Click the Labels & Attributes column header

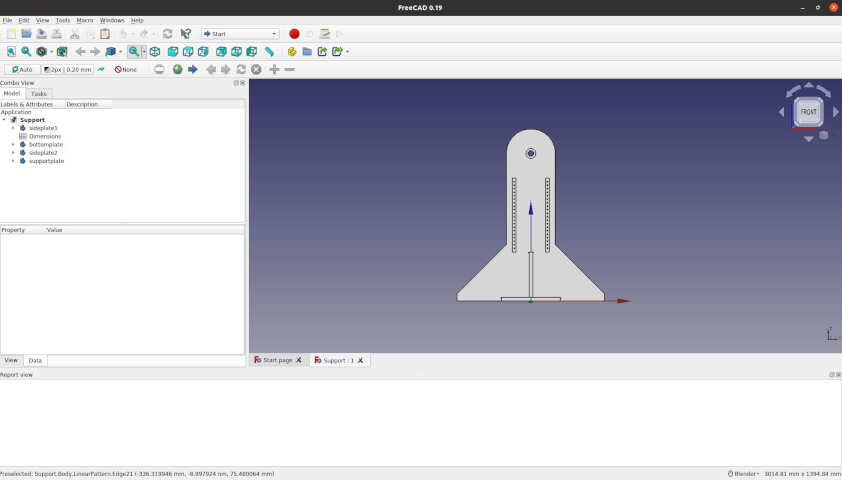tap(27, 104)
